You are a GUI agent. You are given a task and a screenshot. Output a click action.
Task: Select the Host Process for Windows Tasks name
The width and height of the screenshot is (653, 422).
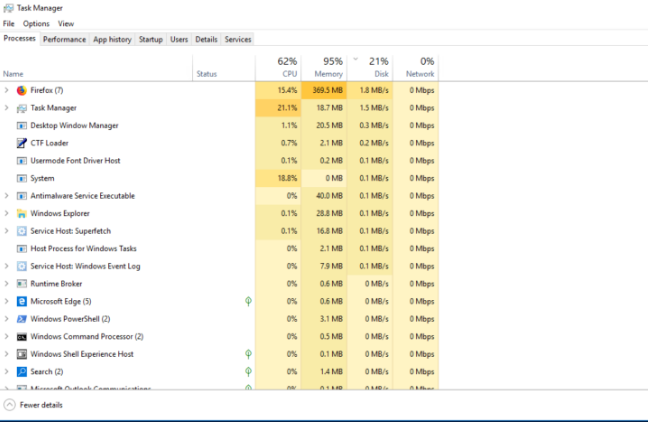point(83,249)
